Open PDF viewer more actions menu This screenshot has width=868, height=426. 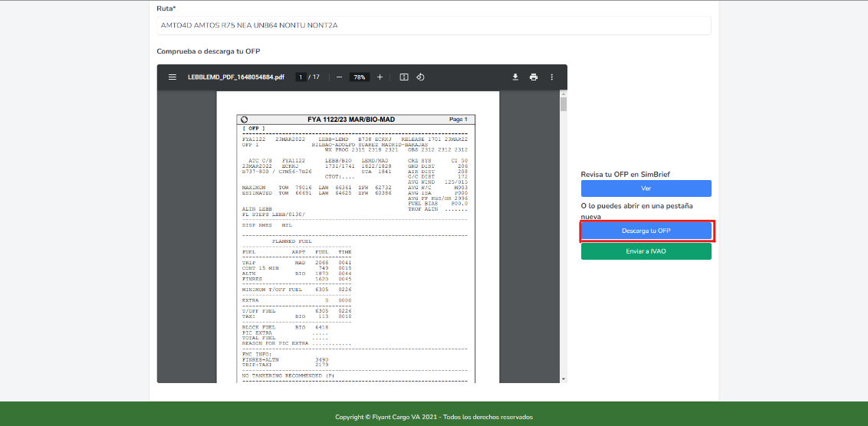[x=552, y=77]
